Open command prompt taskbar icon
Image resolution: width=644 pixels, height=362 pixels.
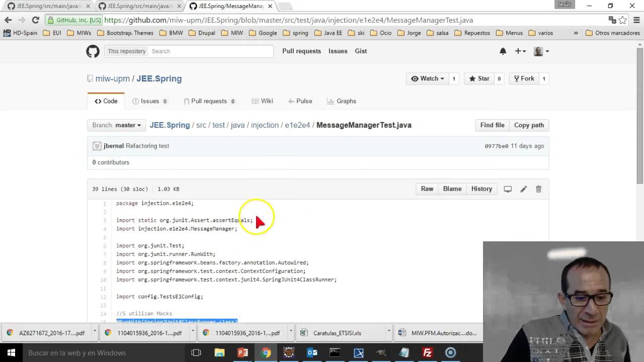pos(335,352)
